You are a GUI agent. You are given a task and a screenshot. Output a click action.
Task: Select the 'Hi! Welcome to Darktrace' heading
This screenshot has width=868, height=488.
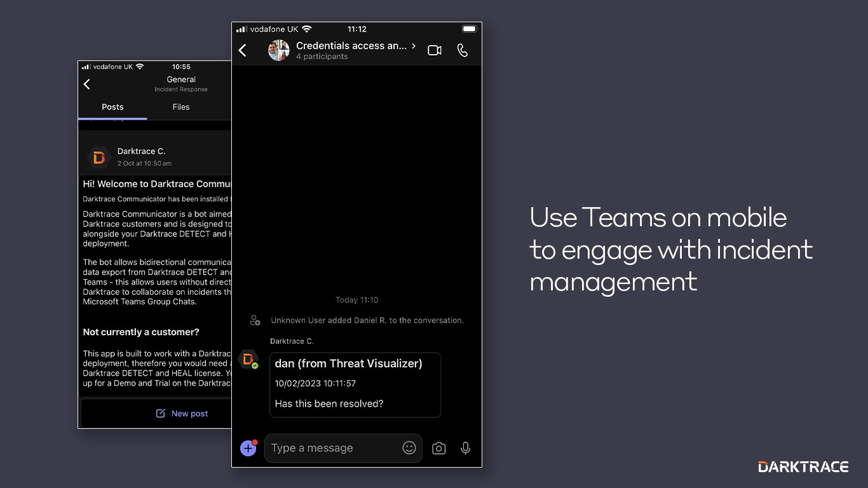157,184
